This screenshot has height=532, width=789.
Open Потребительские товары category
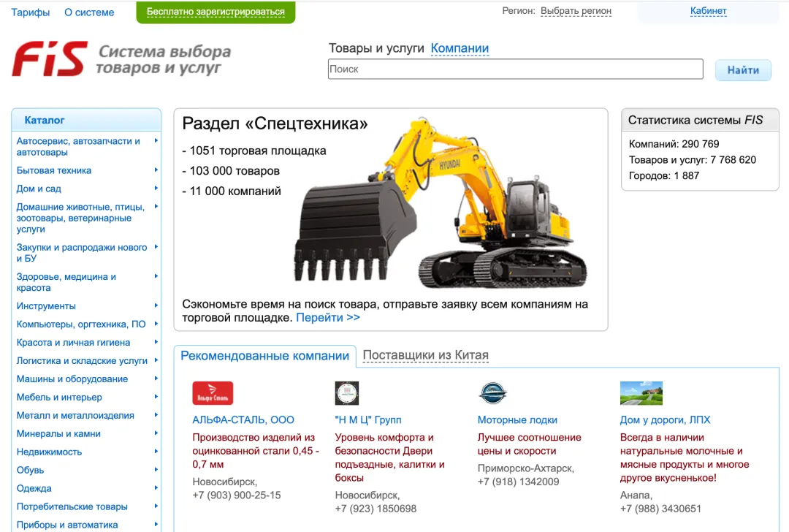point(72,506)
